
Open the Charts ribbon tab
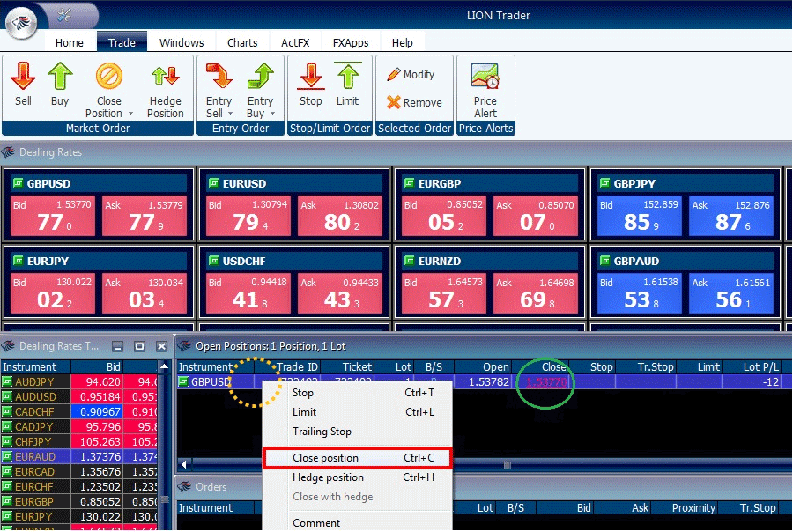(x=242, y=42)
